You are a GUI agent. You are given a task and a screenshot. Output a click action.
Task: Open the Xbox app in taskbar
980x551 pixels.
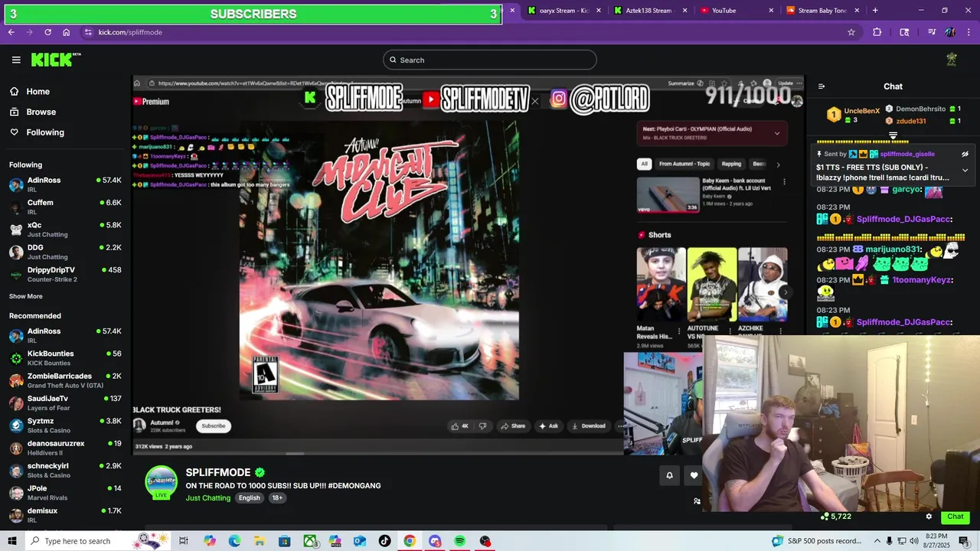tap(309, 541)
